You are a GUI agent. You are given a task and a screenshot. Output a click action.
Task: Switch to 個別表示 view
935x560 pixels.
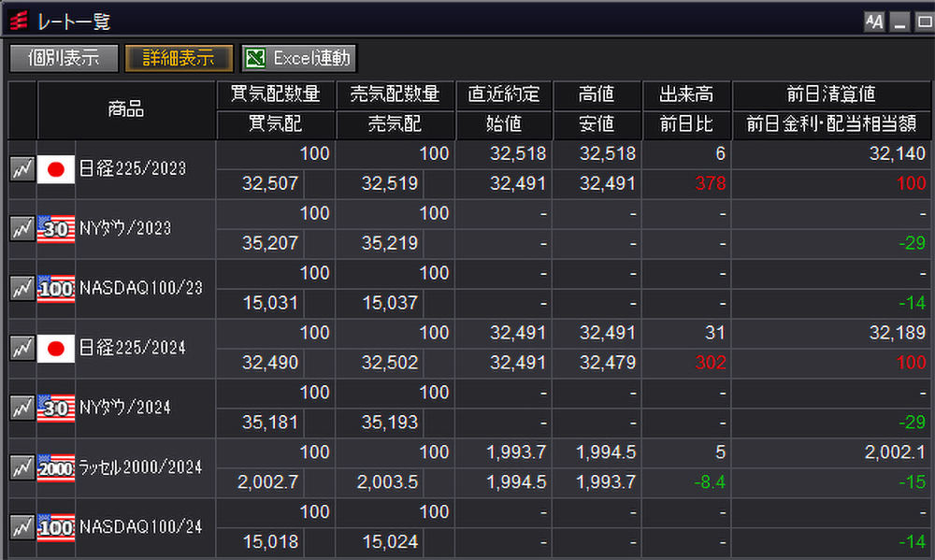point(64,58)
